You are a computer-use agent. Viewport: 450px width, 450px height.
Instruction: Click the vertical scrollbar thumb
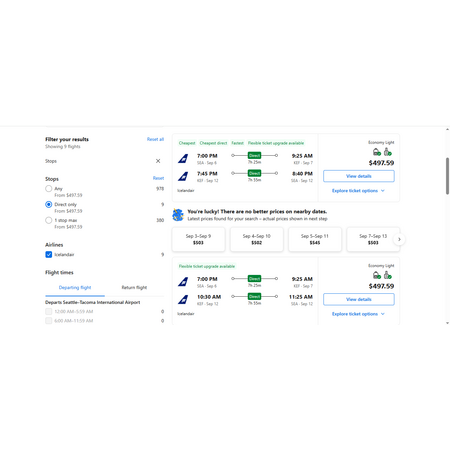tap(447, 176)
